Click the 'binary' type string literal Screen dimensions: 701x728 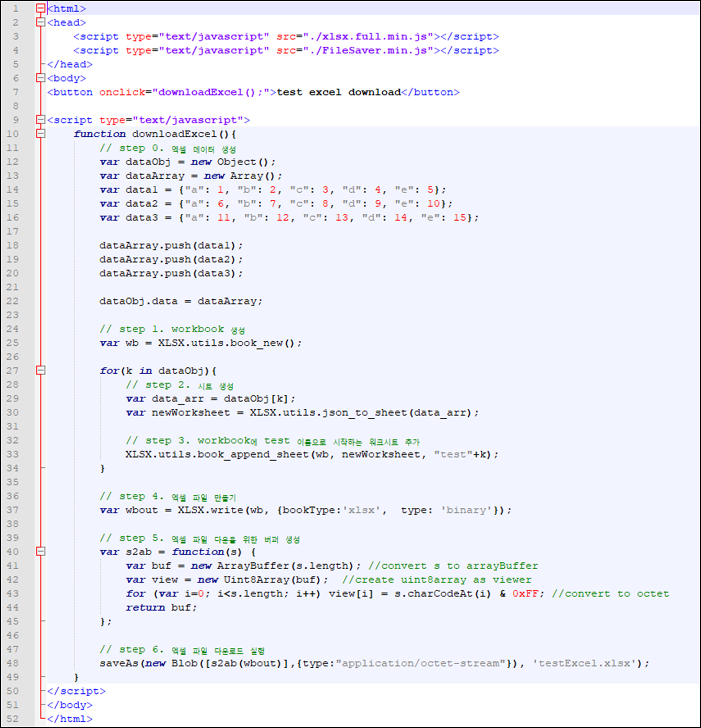coord(466,510)
